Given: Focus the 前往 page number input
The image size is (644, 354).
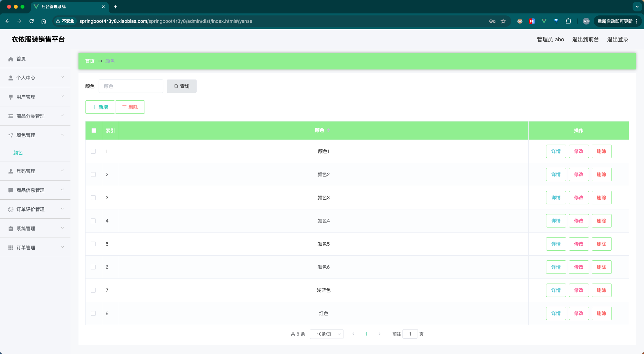Looking at the screenshot, I should (x=410, y=334).
